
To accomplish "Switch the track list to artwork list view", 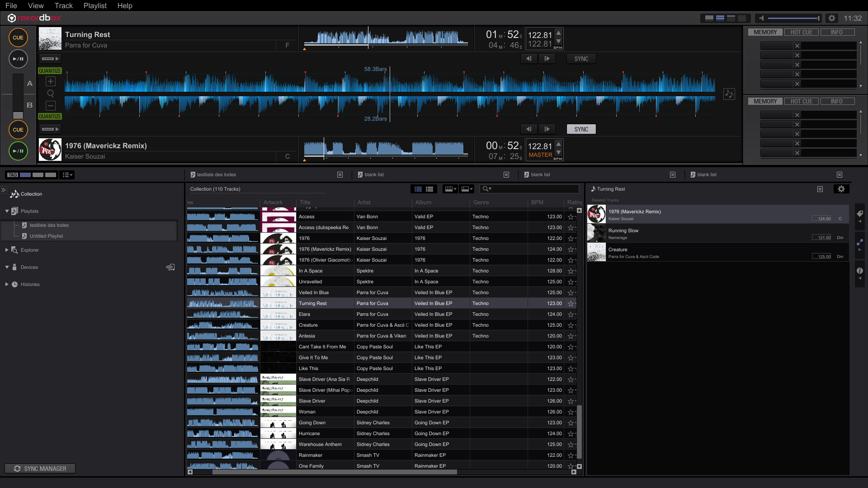I will 429,189.
